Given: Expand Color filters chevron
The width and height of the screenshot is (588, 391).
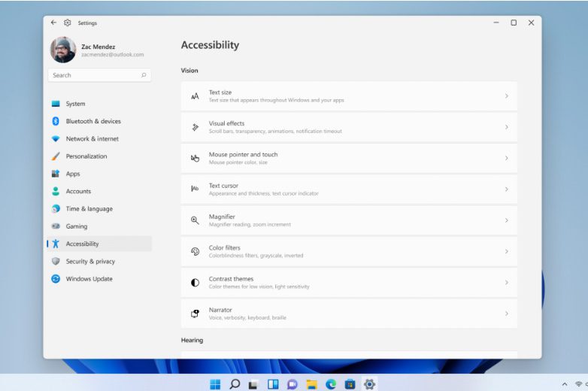Looking at the screenshot, I should point(507,252).
